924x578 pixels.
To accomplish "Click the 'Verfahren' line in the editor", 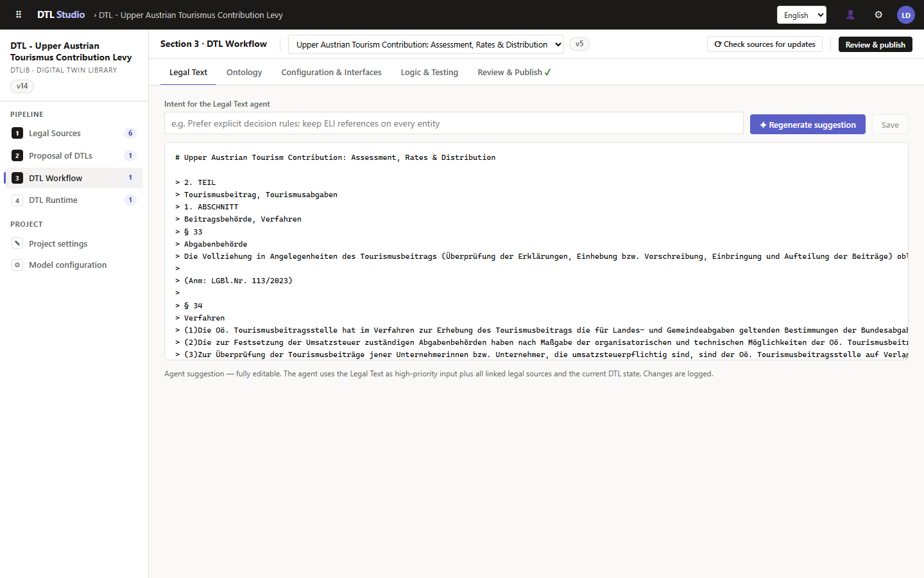I will pyautogui.click(x=204, y=318).
